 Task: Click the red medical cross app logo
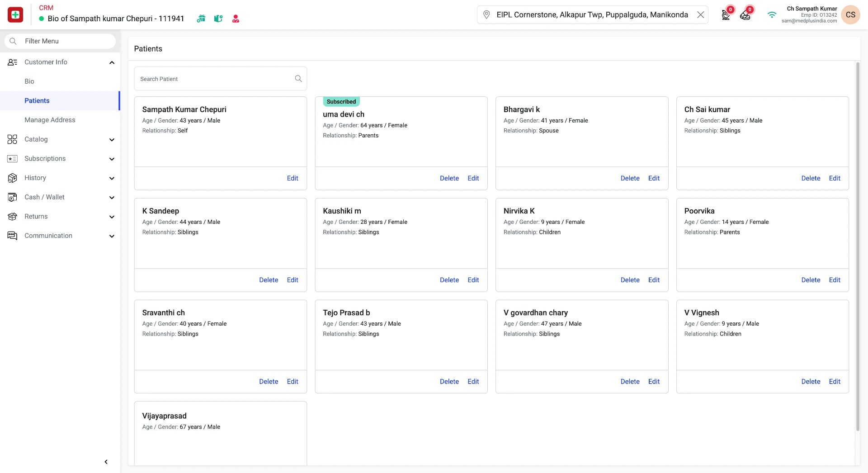(x=15, y=15)
